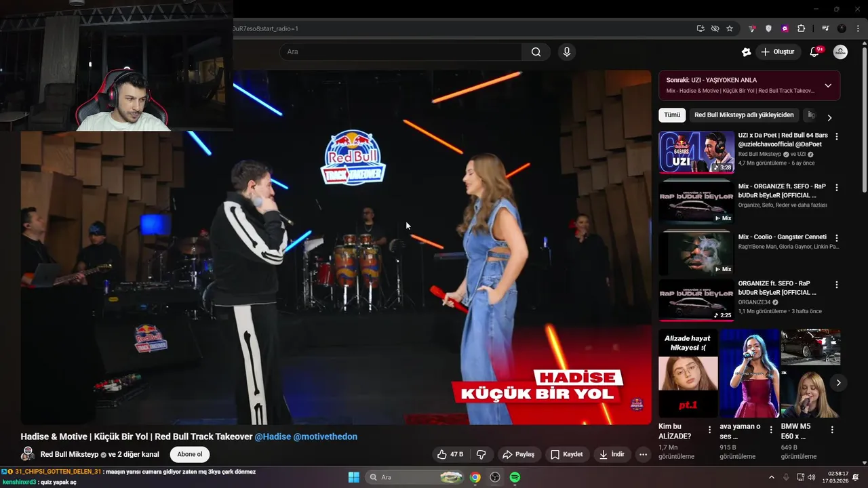Click the Abone ol subscribe button
This screenshot has height=488, width=868.
pyautogui.click(x=190, y=454)
